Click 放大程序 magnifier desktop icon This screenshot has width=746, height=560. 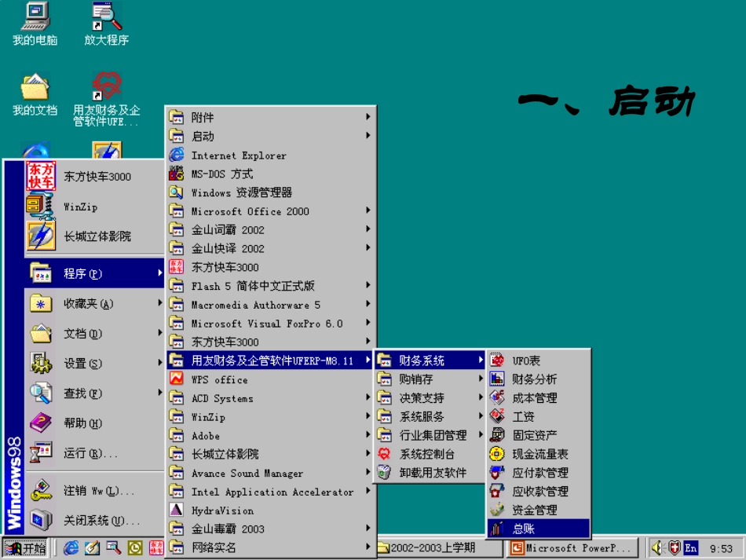click(x=107, y=16)
